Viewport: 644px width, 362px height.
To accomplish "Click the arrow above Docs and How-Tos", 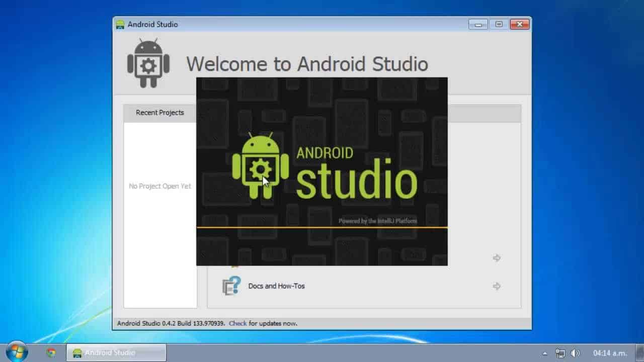I will coord(496,258).
